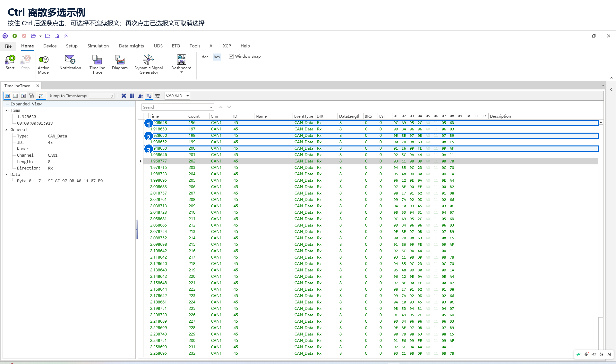This screenshot has width=616, height=364.
Task: Click the bar chart statistics icon in trace toolbar
Action: [15, 96]
